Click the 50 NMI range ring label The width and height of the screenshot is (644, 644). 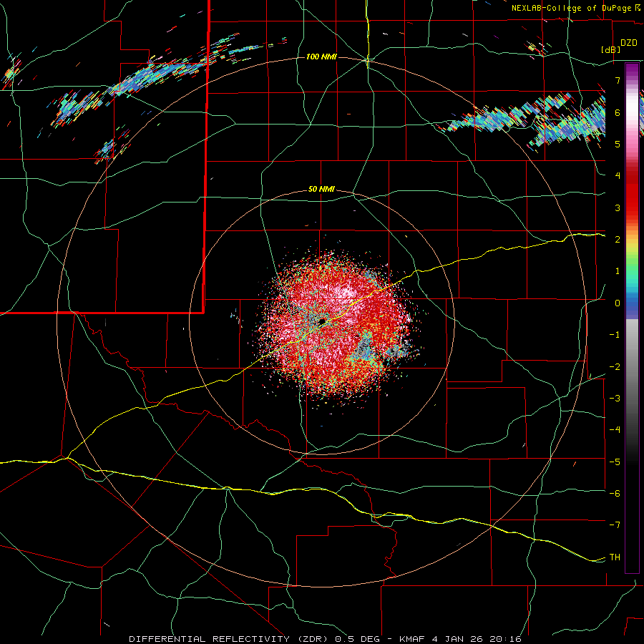coord(321,190)
